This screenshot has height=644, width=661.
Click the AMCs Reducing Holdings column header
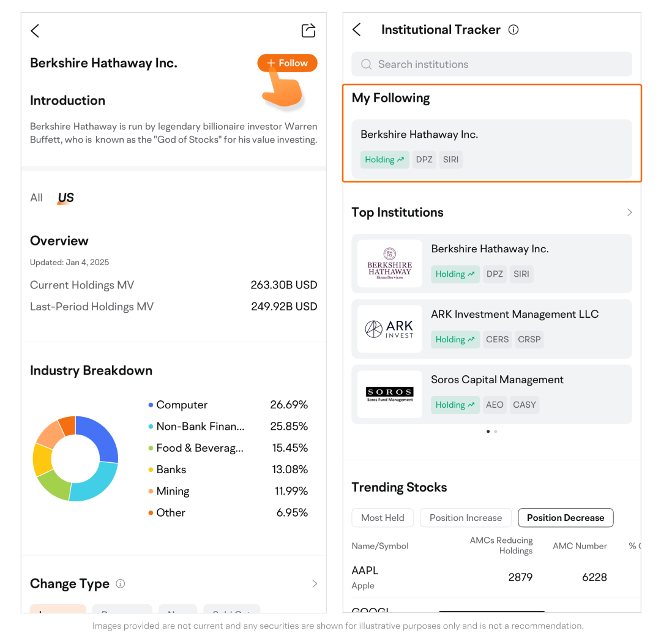coord(501,545)
